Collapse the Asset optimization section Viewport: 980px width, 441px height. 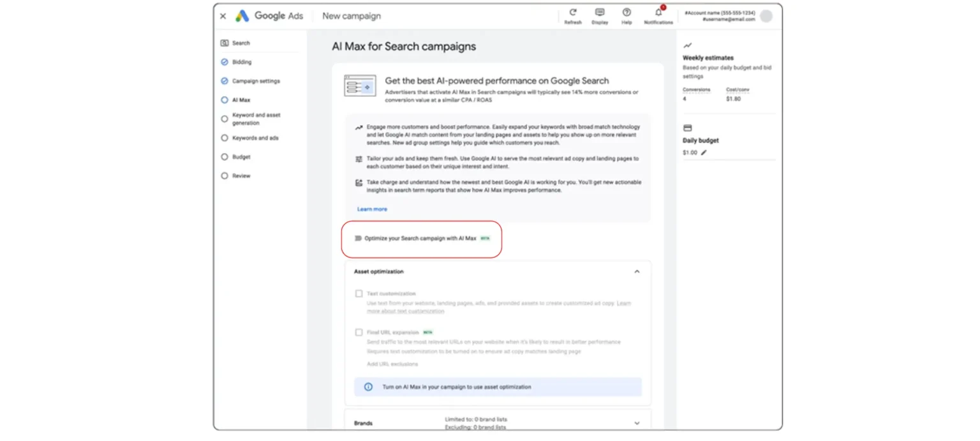coord(636,272)
